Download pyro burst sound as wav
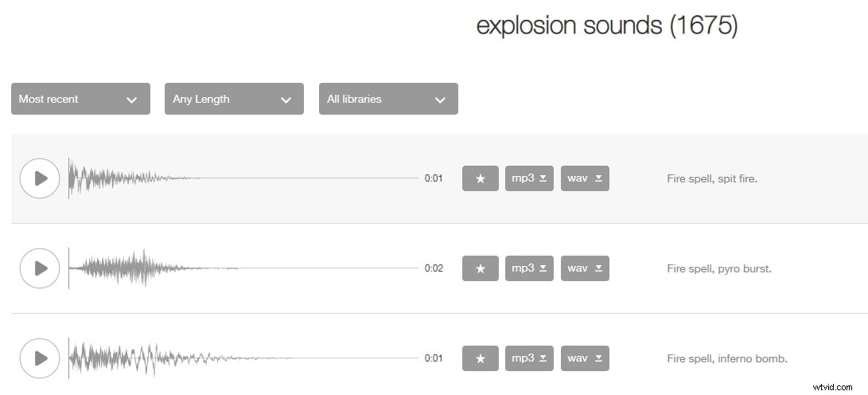The image size is (868, 395). click(x=585, y=268)
